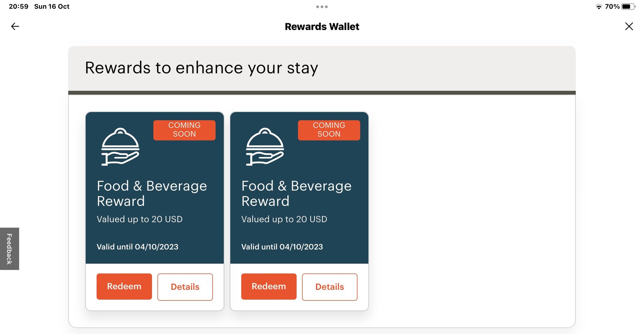Go back using the left arrow
This screenshot has width=644, height=334.
[x=15, y=26]
